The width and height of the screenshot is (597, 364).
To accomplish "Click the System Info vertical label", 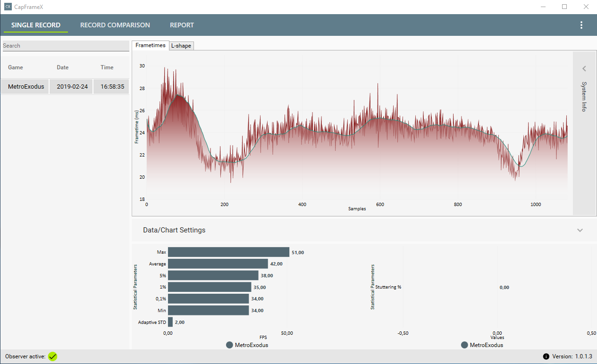I will pos(584,96).
